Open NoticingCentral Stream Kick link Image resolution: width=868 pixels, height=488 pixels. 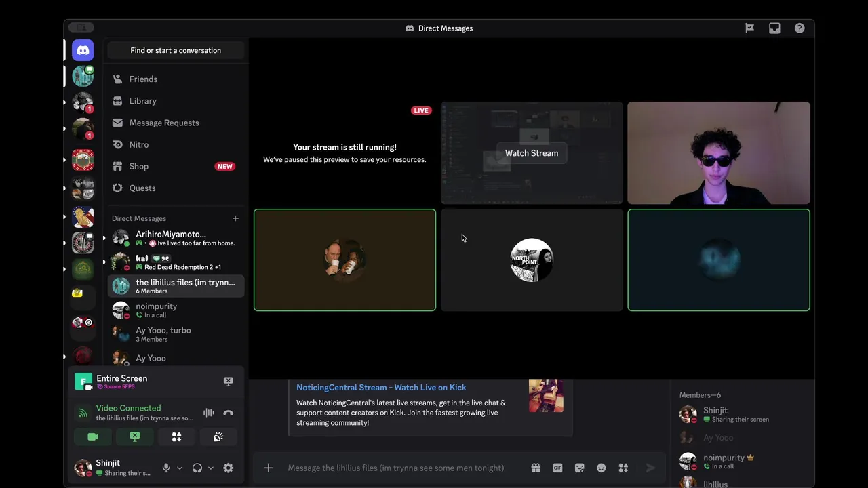[x=381, y=387]
